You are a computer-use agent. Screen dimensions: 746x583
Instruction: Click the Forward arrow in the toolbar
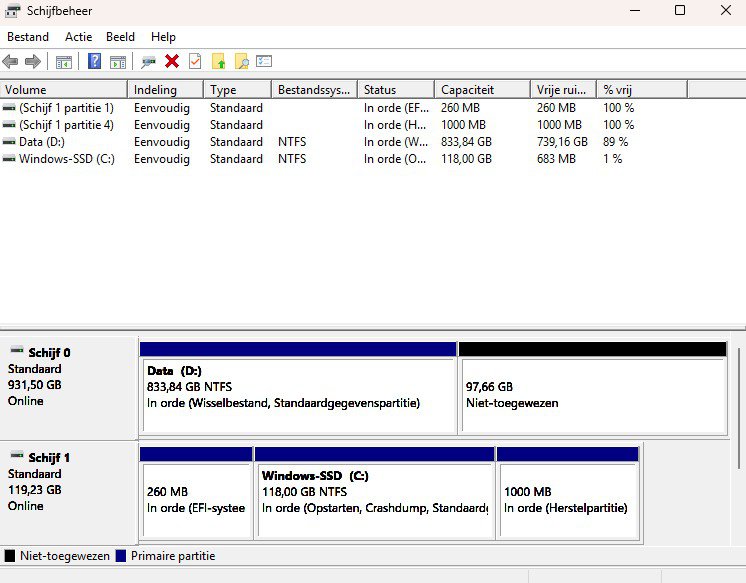[x=33, y=62]
